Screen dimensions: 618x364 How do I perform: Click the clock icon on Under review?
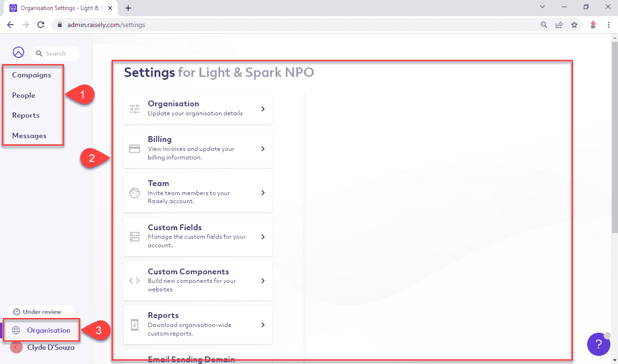(x=17, y=312)
